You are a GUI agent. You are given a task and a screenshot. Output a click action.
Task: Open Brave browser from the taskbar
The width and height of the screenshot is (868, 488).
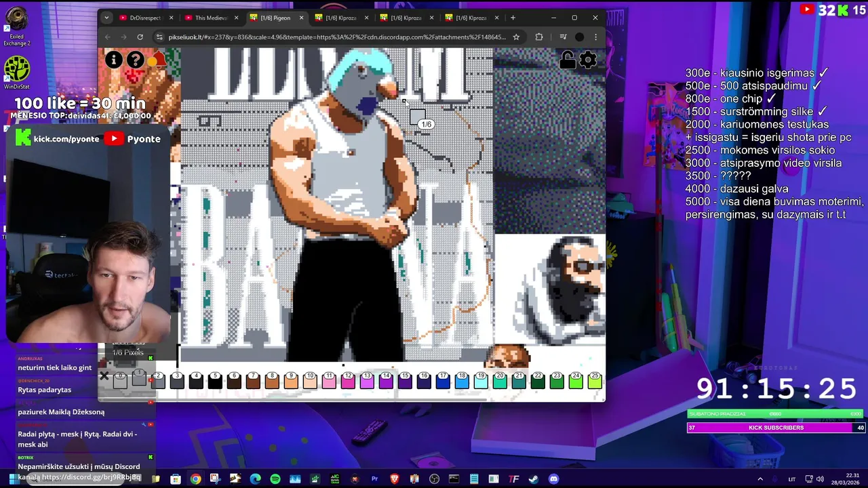(395, 479)
